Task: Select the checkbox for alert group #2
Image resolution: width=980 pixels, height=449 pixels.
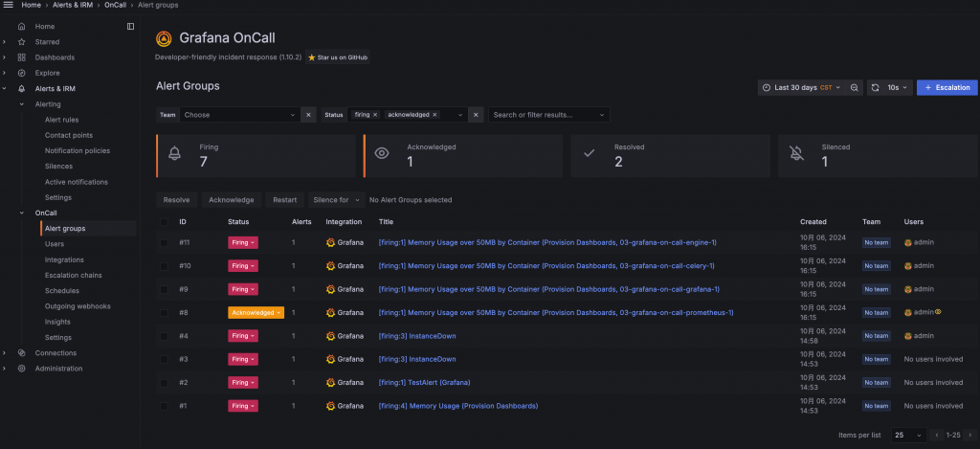Action: tap(164, 383)
